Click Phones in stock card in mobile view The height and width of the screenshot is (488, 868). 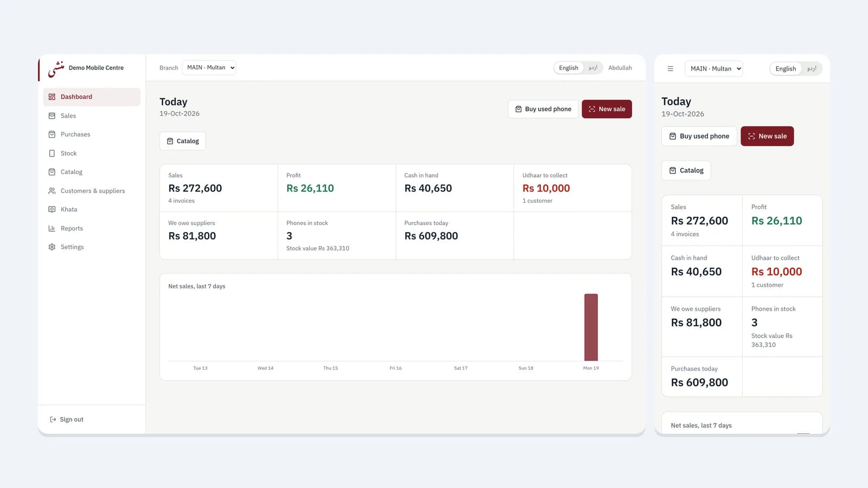click(x=782, y=326)
